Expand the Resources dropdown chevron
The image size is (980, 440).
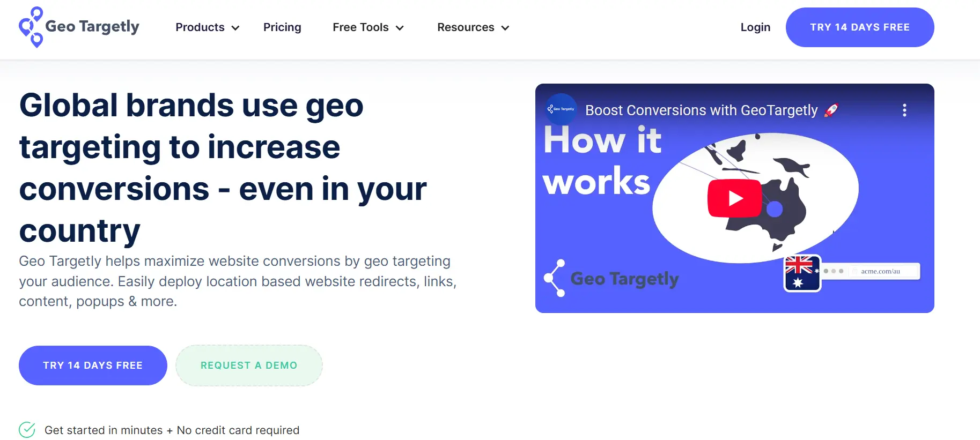point(505,28)
